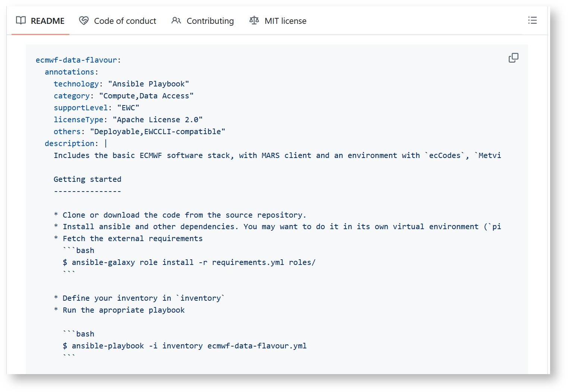This screenshot has width=568, height=392.
Task: Click the "Ansible Playbook" technology value
Action: tap(148, 84)
